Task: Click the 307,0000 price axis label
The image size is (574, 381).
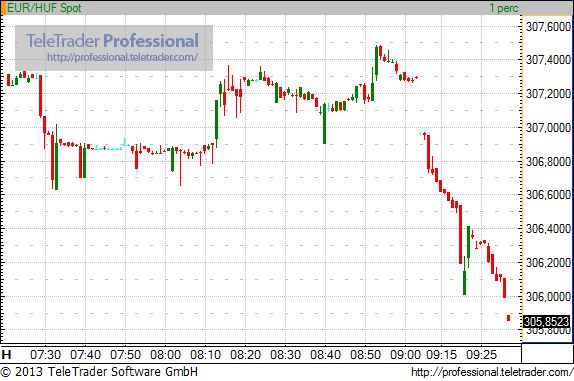Action: pyautogui.click(x=548, y=128)
